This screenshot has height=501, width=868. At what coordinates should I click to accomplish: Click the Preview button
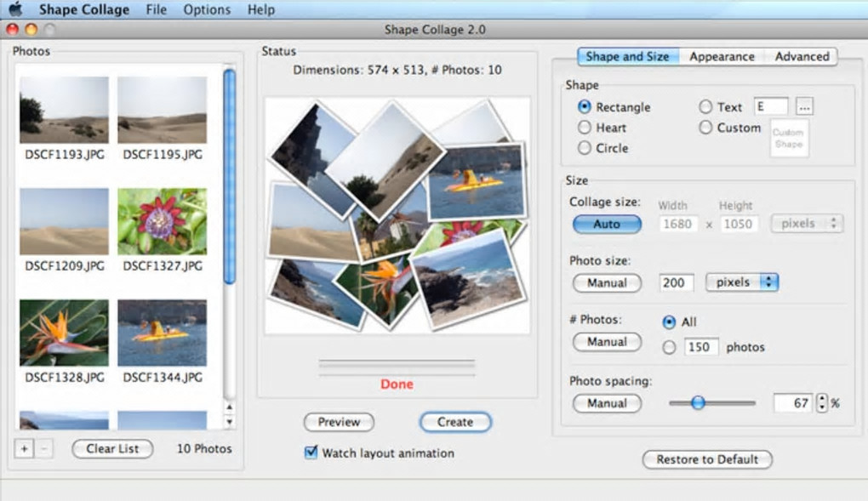tap(339, 422)
